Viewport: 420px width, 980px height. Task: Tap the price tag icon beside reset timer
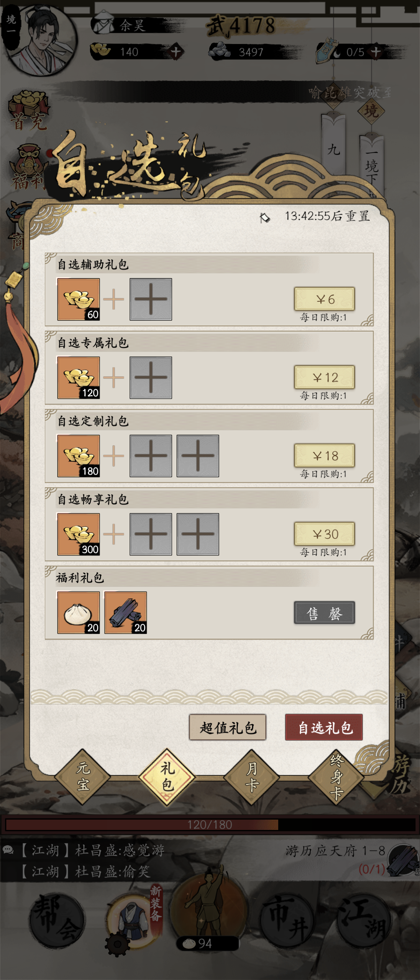265,218
